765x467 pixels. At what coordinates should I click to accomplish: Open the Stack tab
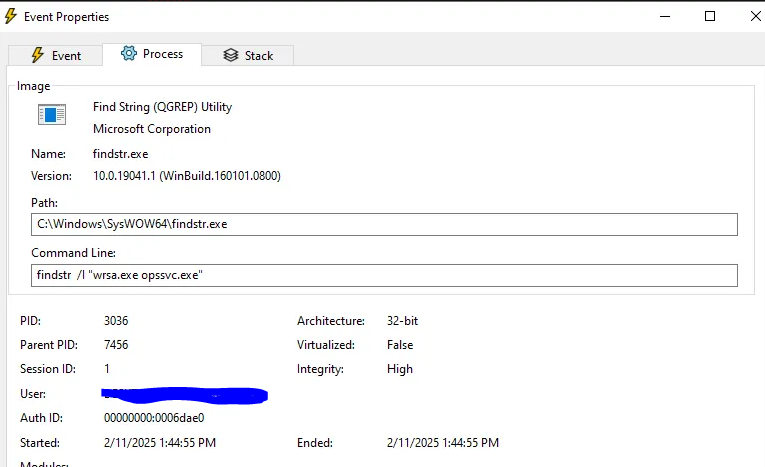pyautogui.click(x=247, y=55)
